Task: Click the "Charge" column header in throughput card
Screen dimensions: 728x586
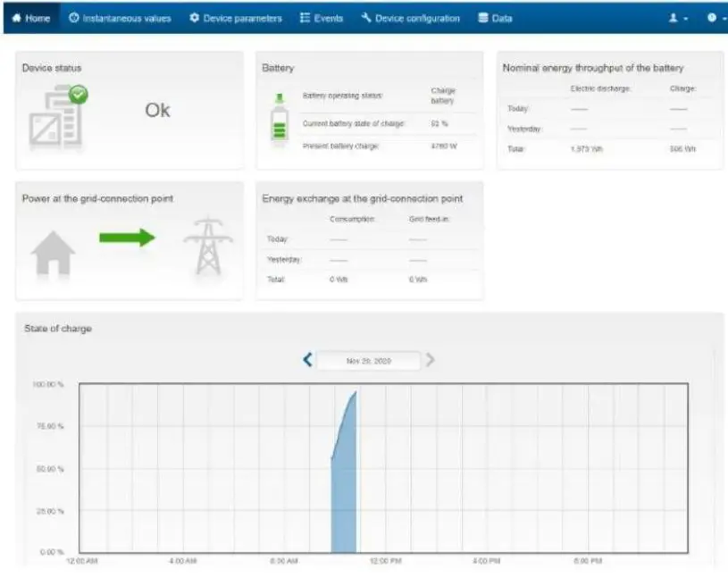Action: (x=683, y=88)
